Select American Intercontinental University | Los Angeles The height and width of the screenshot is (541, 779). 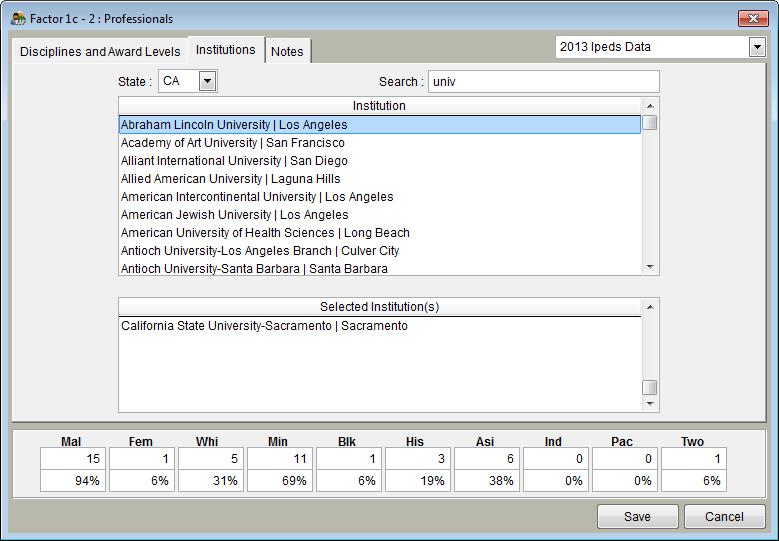point(380,197)
